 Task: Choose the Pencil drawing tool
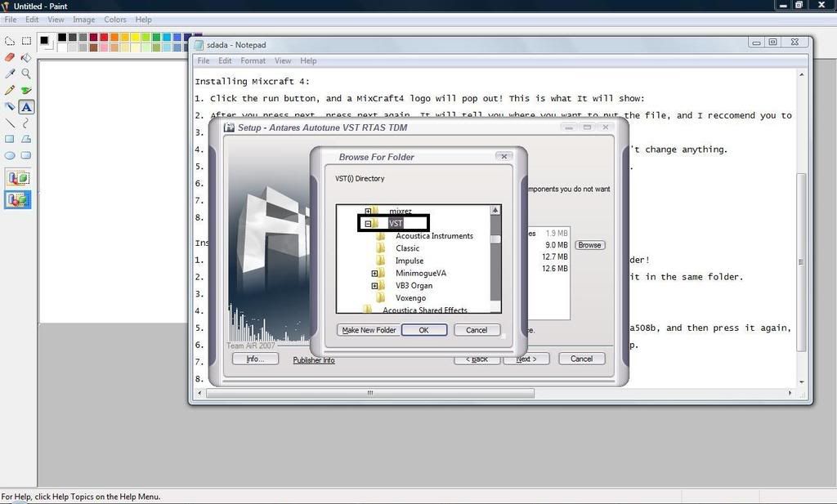coord(10,90)
